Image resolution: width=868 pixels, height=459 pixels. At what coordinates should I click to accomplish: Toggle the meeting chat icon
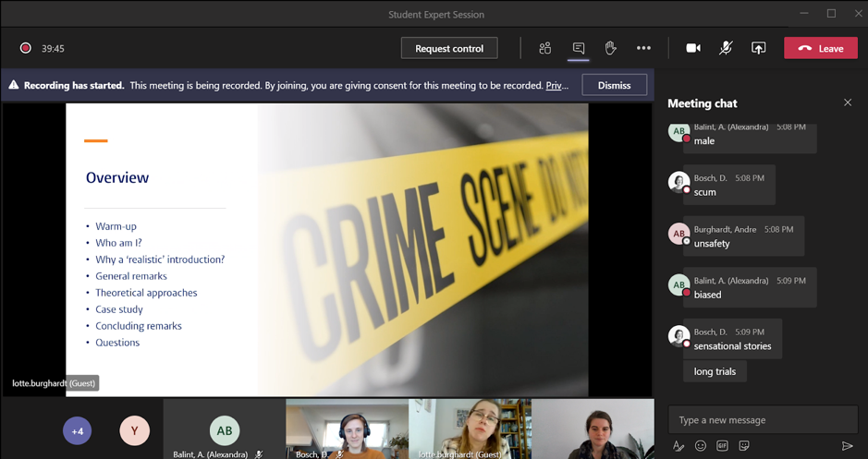pos(578,48)
